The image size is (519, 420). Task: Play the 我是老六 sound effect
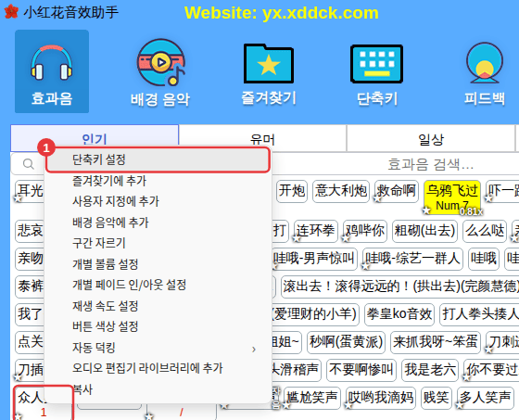430,370
